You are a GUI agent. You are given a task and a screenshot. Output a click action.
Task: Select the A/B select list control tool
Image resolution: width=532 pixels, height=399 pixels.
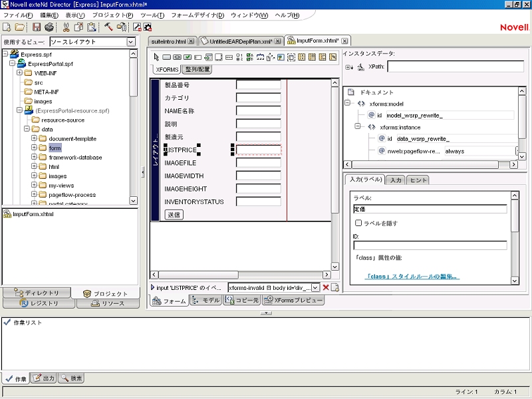click(250, 57)
